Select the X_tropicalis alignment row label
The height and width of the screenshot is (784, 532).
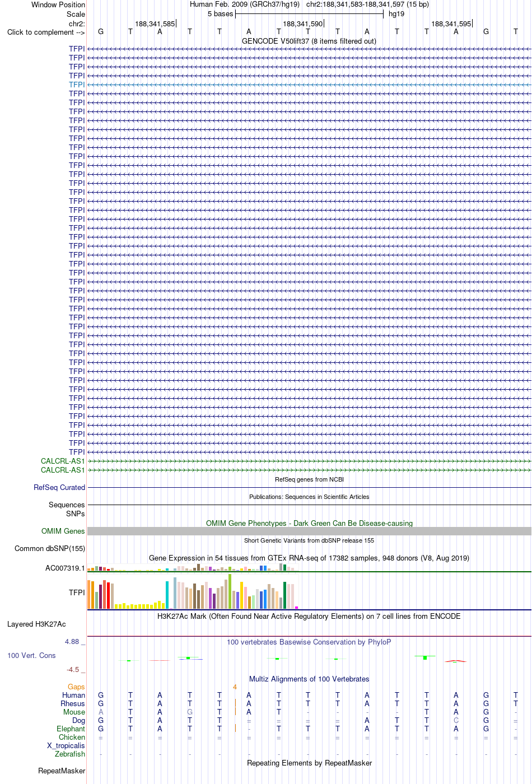66,745
